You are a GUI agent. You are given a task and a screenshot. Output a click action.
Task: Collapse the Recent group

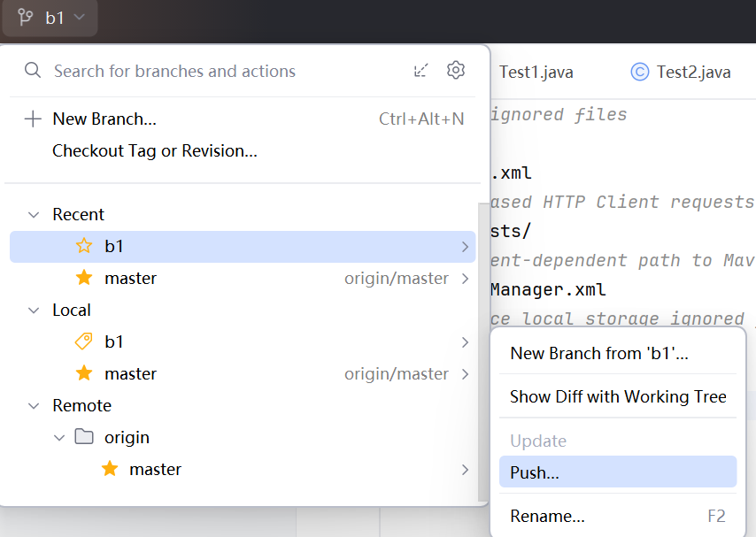point(34,214)
